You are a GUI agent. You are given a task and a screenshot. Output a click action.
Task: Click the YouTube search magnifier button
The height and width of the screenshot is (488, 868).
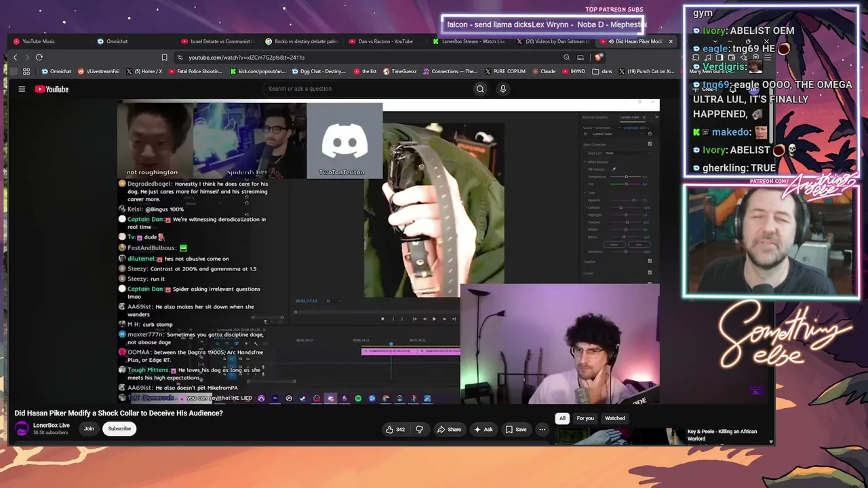tap(480, 89)
